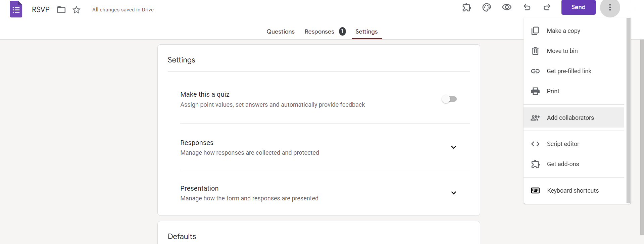Click the preview eye icon
This screenshot has height=244, width=644.
pyautogui.click(x=507, y=7)
